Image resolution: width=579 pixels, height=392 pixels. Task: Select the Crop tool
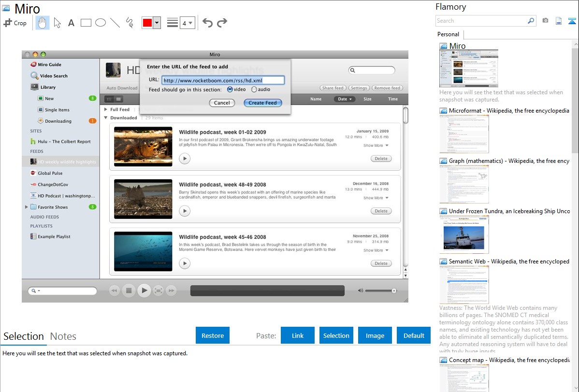15,23
